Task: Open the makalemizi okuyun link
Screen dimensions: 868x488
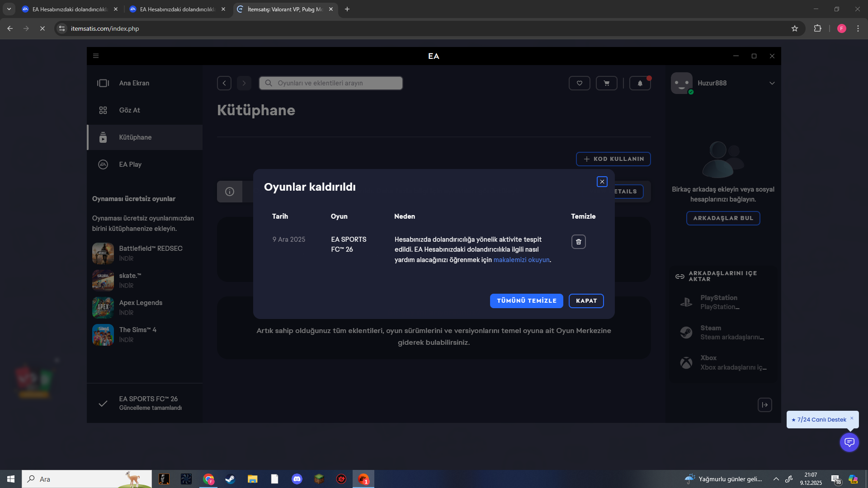Action: (522, 260)
